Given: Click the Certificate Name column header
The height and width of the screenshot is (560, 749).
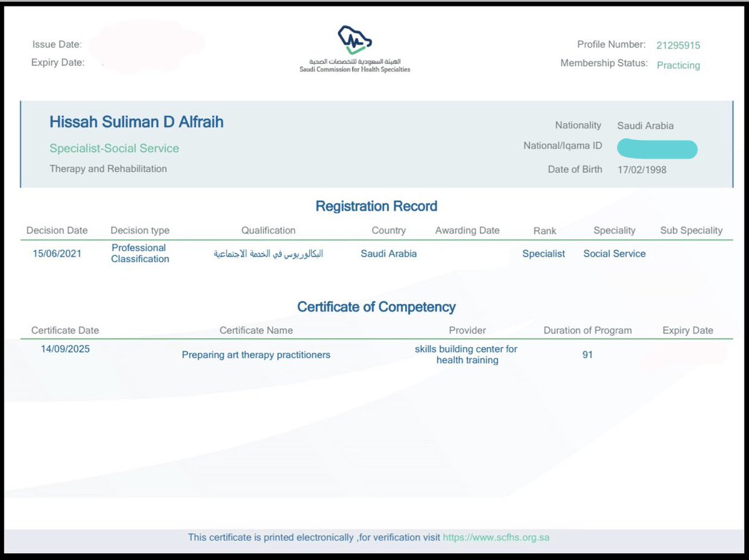Looking at the screenshot, I should 256,330.
